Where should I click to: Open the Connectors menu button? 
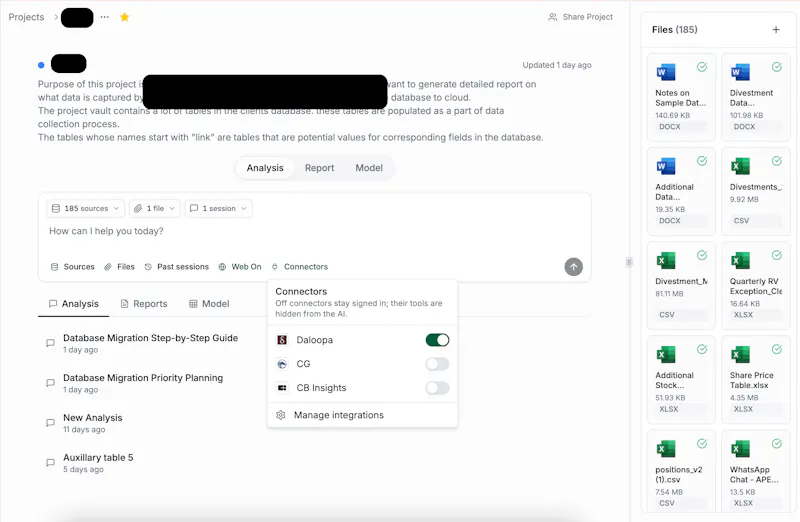[x=299, y=267]
